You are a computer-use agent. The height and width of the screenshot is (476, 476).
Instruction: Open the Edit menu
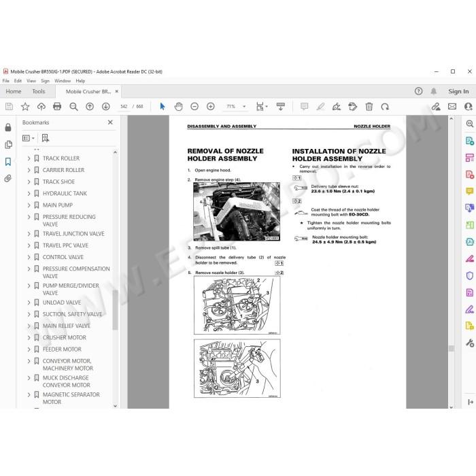pyautogui.click(x=18, y=81)
